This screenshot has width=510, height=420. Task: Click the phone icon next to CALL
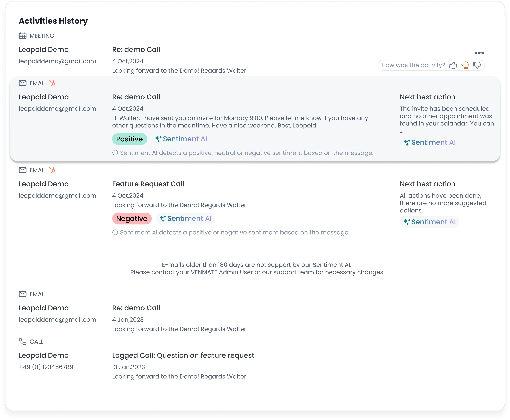point(22,341)
